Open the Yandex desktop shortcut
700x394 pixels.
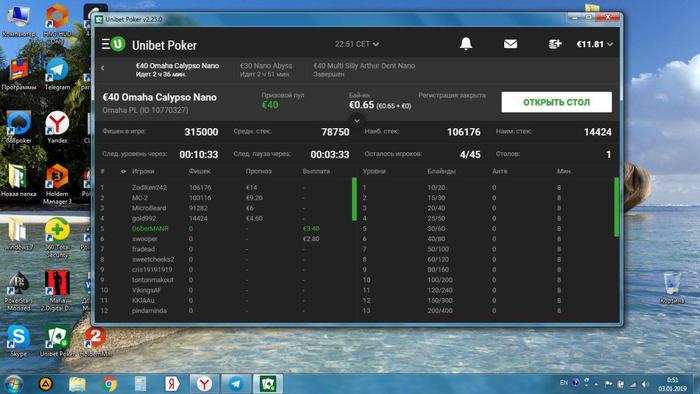point(57,127)
